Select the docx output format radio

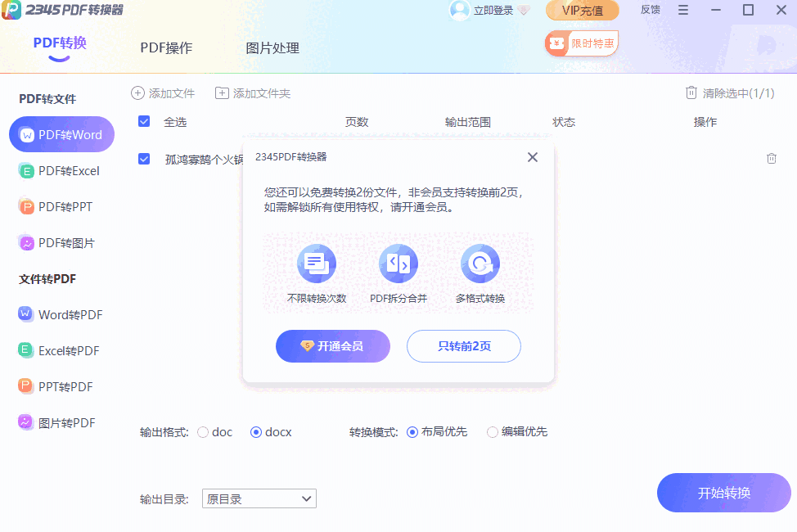(256, 432)
